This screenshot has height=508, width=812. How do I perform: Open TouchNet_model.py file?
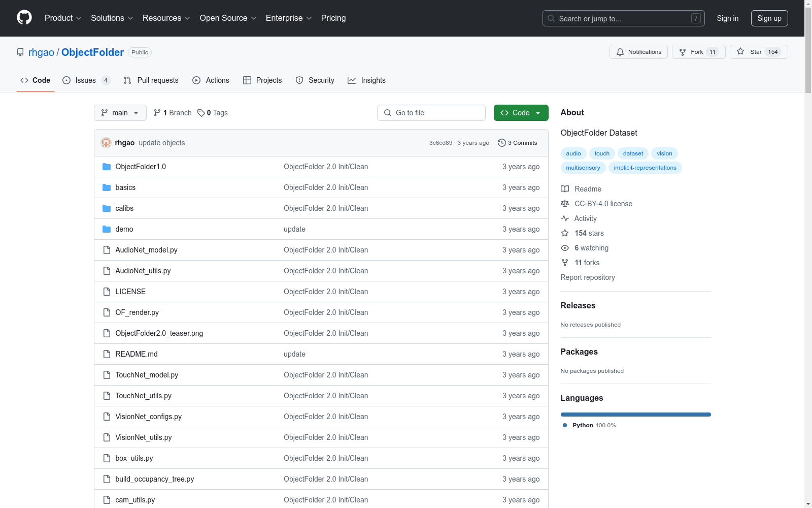click(x=147, y=375)
